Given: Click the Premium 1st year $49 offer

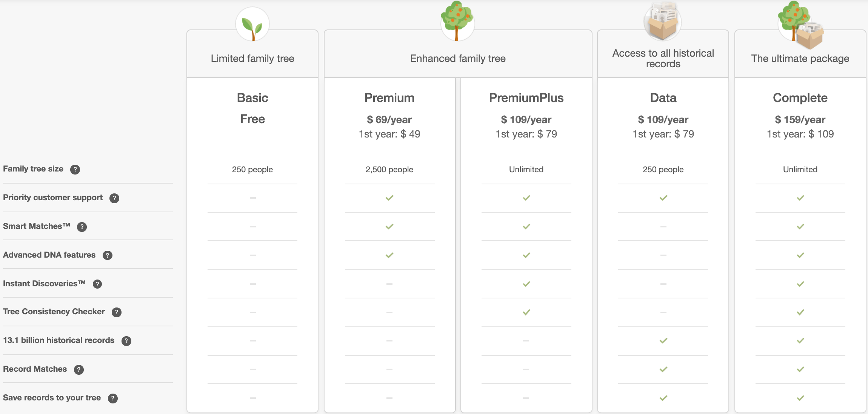Looking at the screenshot, I should pyautogui.click(x=389, y=134).
